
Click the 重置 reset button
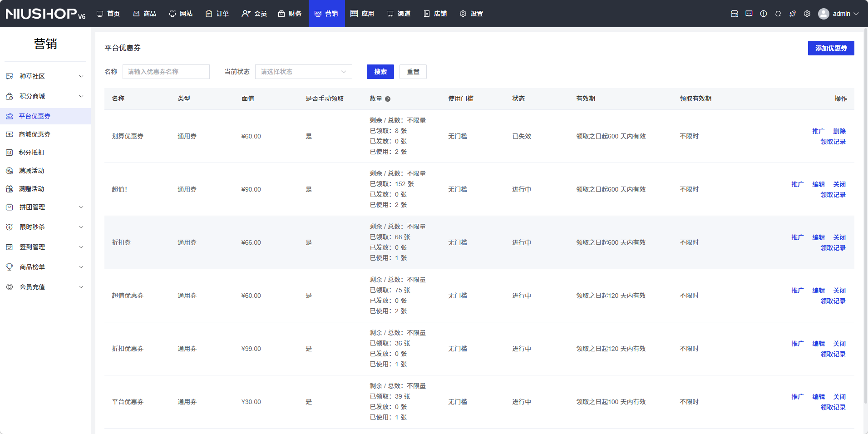point(413,72)
